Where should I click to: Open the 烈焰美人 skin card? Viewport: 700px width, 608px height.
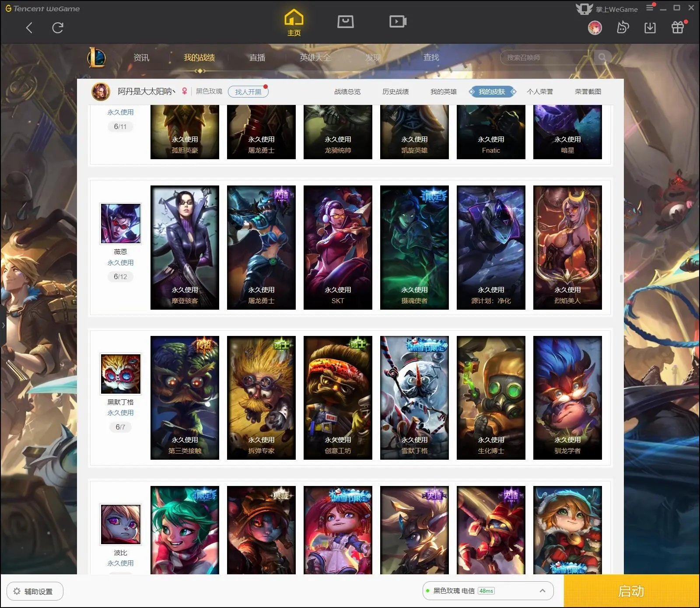(x=567, y=248)
